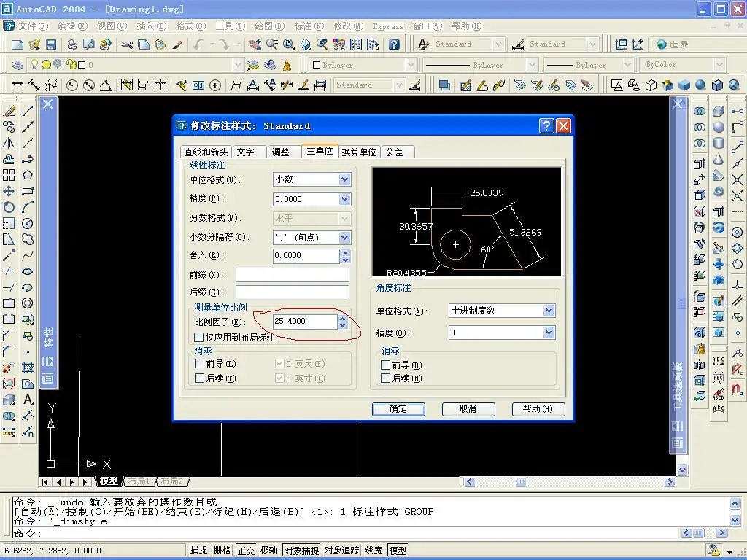Click the Save icon in standard toolbar
Image resolution: width=747 pixels, height=560 pixels.
pyautogui.click(x=51, y=44)
